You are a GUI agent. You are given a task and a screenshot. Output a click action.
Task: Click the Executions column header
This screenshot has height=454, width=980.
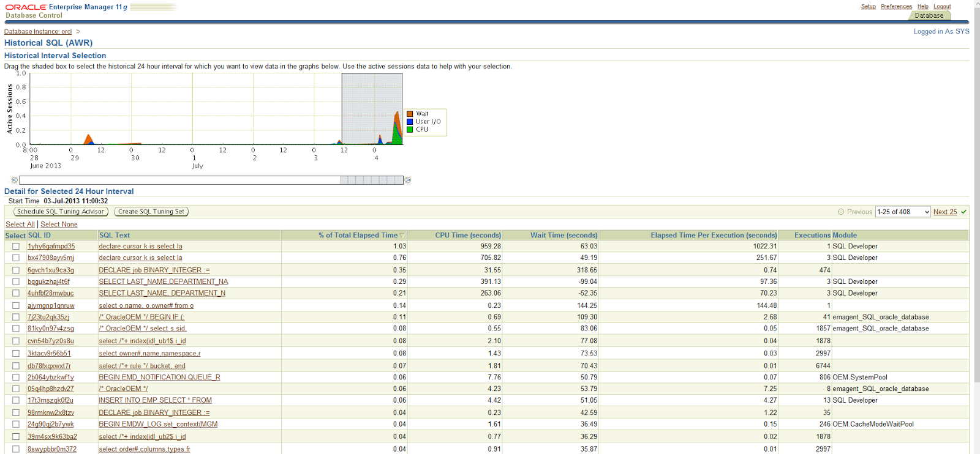812,236
